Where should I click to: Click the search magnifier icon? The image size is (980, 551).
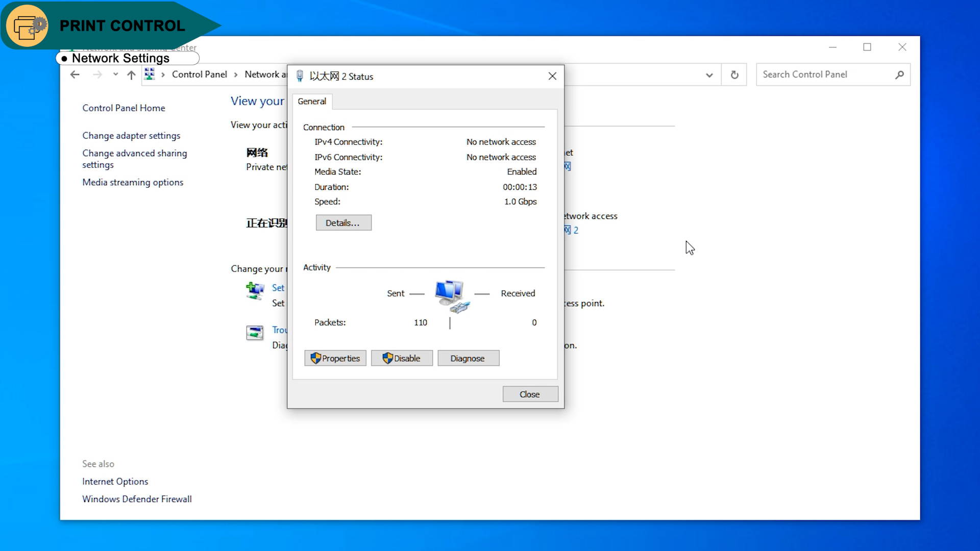pyautogui.click(x=899, y=75)
